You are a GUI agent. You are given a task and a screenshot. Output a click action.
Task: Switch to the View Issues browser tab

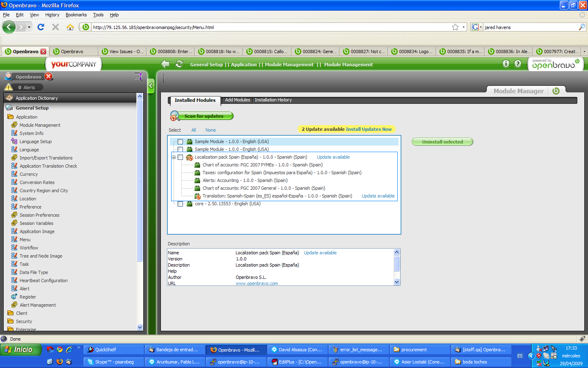pos(122,52)
